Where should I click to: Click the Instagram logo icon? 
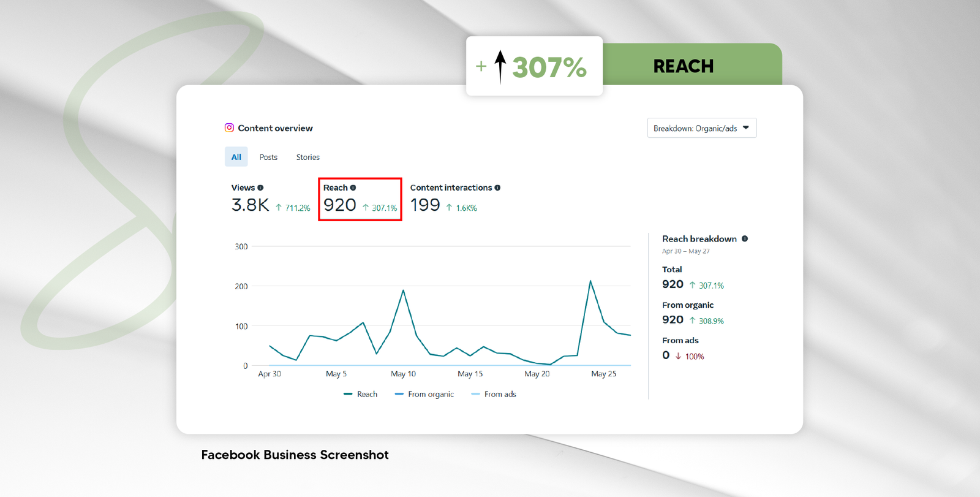point(229,127)
